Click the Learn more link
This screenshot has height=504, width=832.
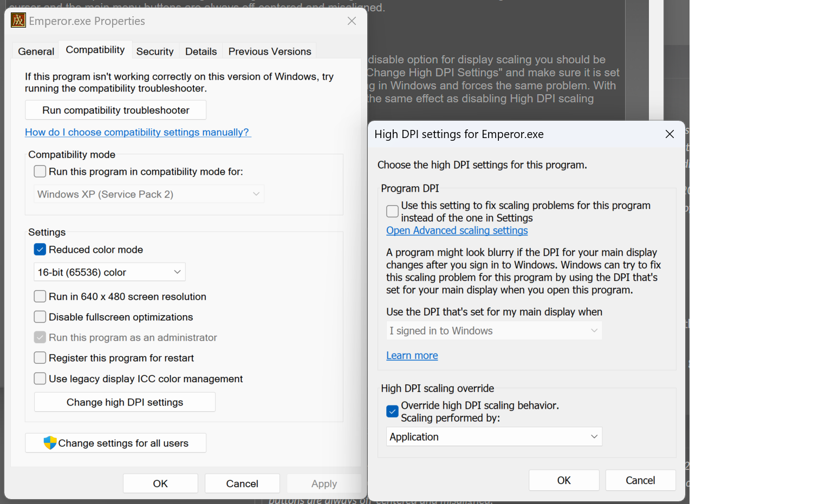(412, 356)
